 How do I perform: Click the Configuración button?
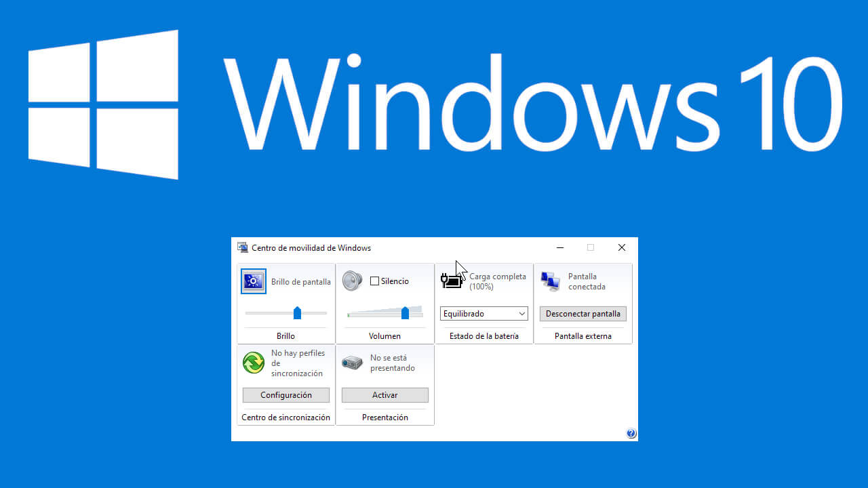[x=286, y=395]
